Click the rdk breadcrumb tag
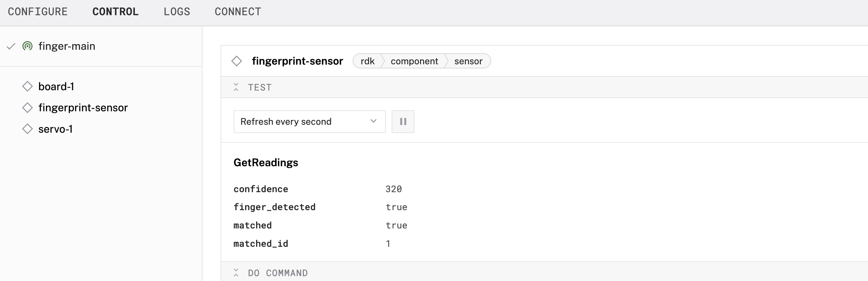The width and height of the screenshot is (868, 281). point(367,61)
